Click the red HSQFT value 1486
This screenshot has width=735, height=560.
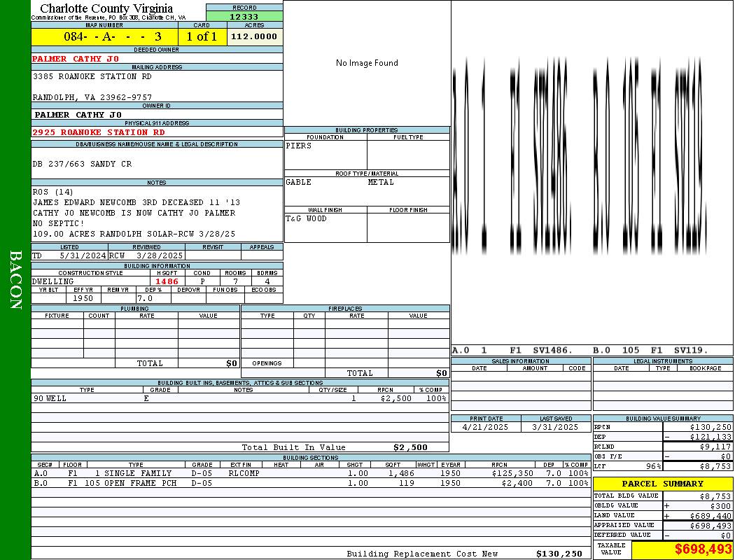tap(167, 281)
